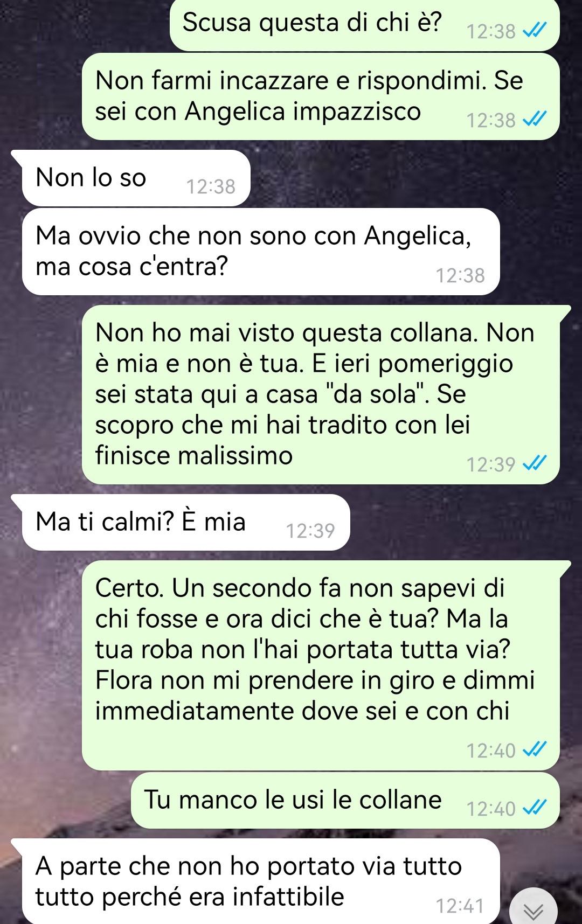The height and width of the screenshot is (924, 582).
Task: Tap the 'Tu manco le usi le collane' bubble
Action: click(345, 801)
